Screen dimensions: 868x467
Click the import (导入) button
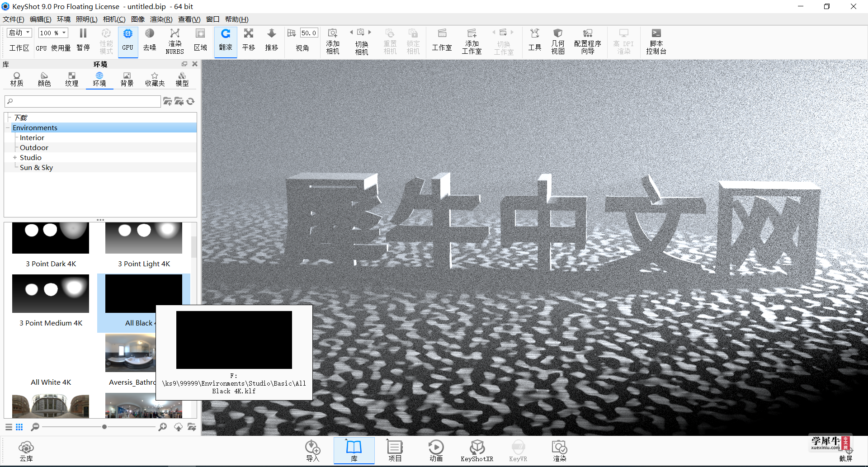[312, 451]
